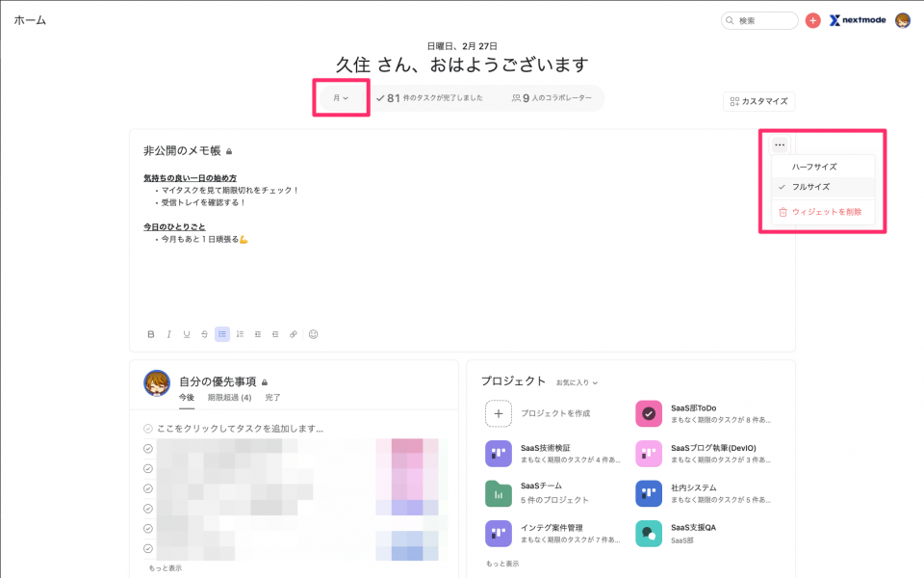
Task: Apply strikethrough formatting in the memo editor
Action: click(203, 334)
